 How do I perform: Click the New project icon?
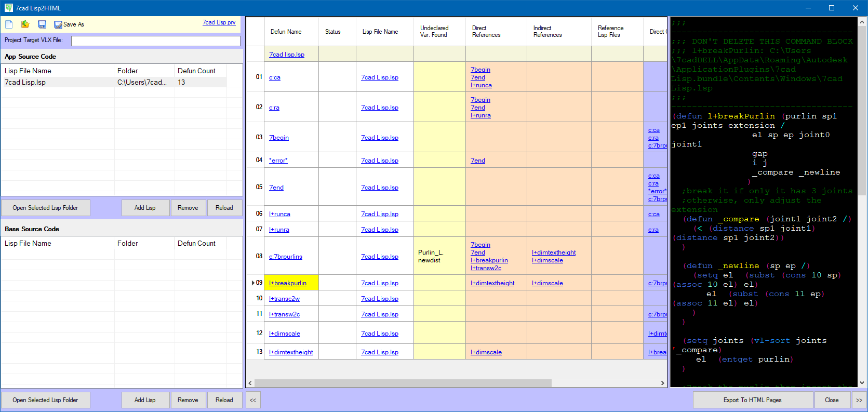tap(9, 24)
